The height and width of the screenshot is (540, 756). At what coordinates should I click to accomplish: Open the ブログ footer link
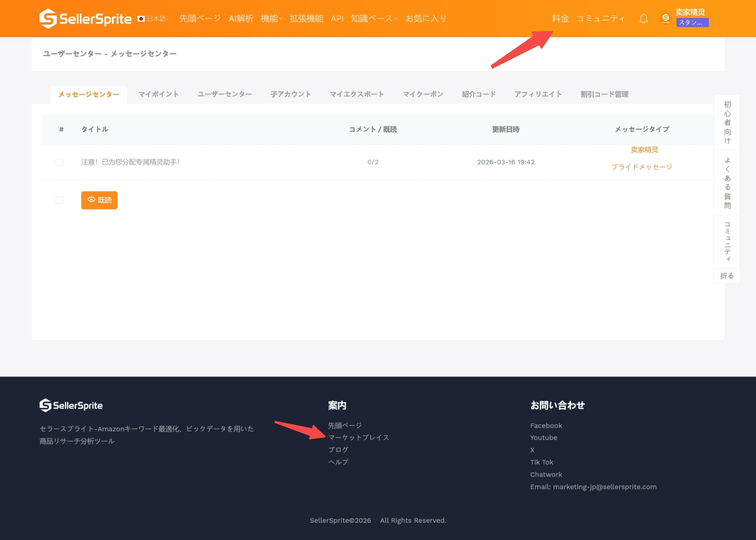338,450
